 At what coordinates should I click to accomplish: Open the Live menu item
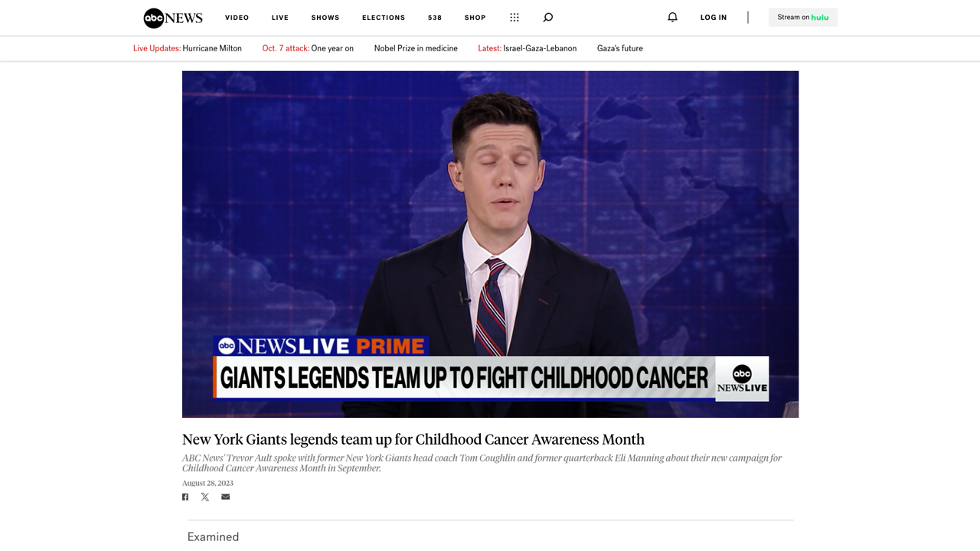pyautogui.click(x=280, y=18)
